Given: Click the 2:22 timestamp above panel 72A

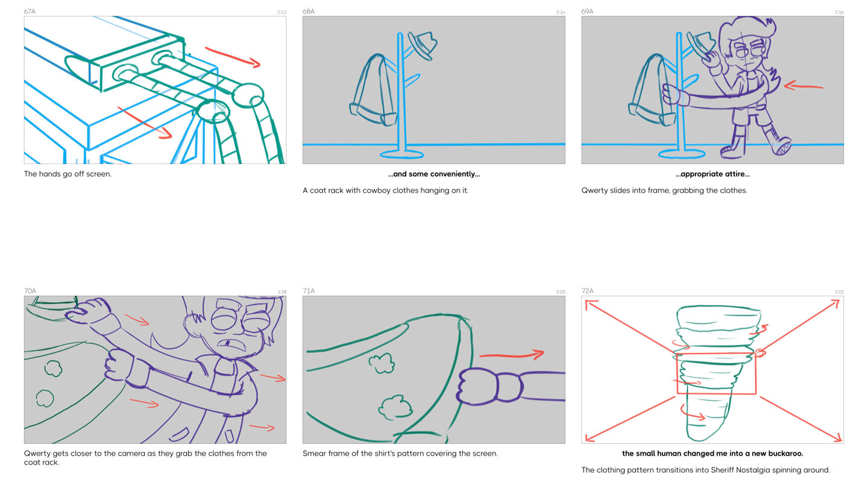Looking at the screenshot, I should pos(839,292).
